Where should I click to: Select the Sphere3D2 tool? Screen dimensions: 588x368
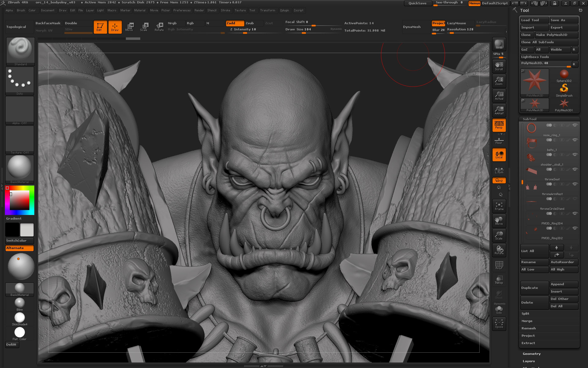point(564,76)
